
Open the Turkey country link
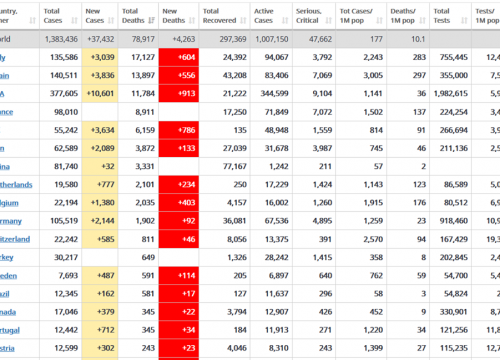7,257
